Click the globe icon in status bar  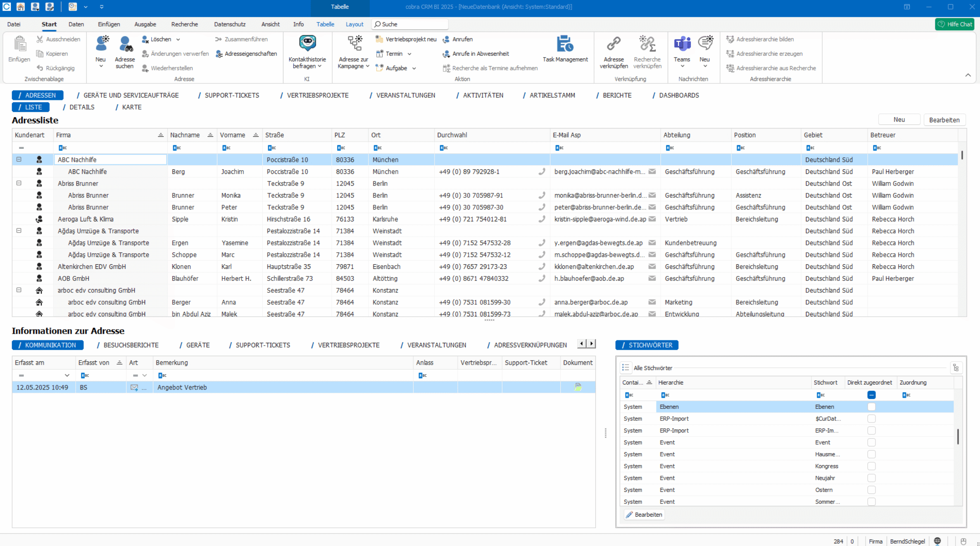point(937,541)
